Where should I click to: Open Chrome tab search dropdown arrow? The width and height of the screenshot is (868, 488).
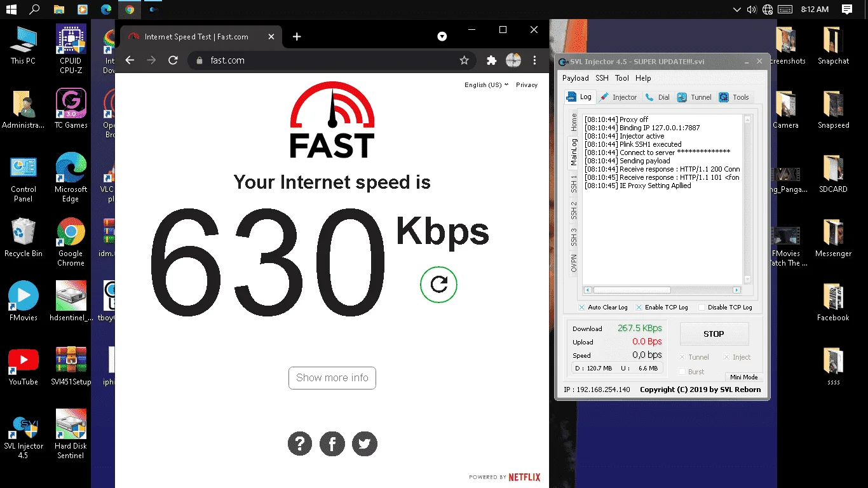442,37
